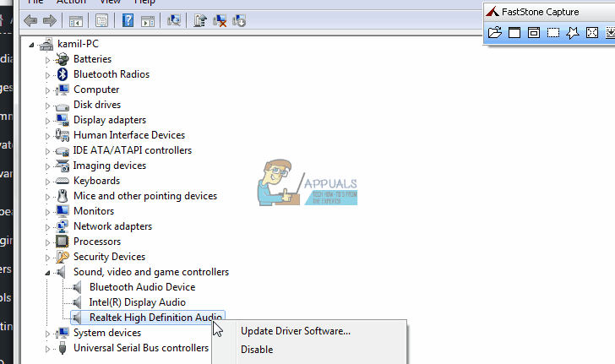This screenshot has height=364, width=615.
Task: Select the Disk drives label
Action: [97, 105]
